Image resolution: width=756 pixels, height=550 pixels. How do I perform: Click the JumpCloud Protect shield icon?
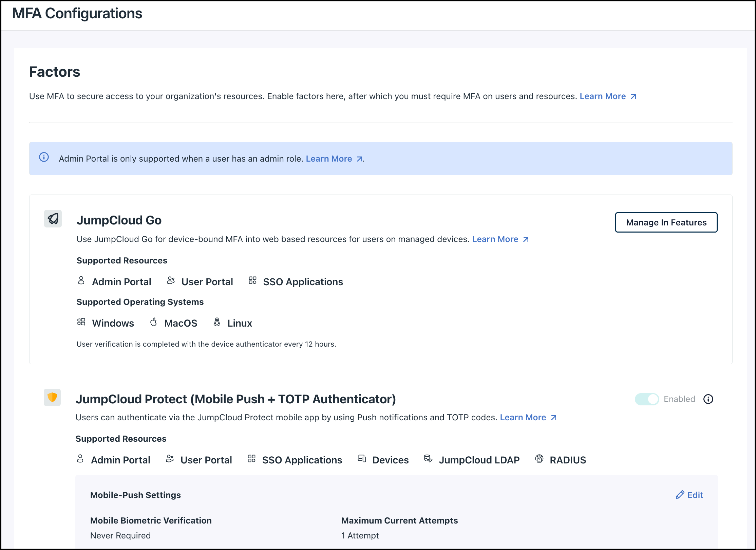[x=52, y=397]
